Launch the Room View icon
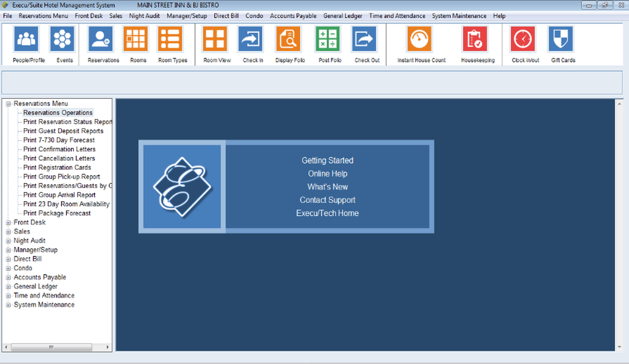629x364 pixels. 215,39
